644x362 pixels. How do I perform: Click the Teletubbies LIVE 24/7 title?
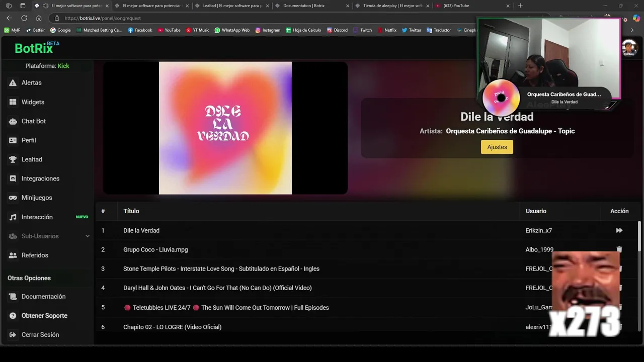226,307
